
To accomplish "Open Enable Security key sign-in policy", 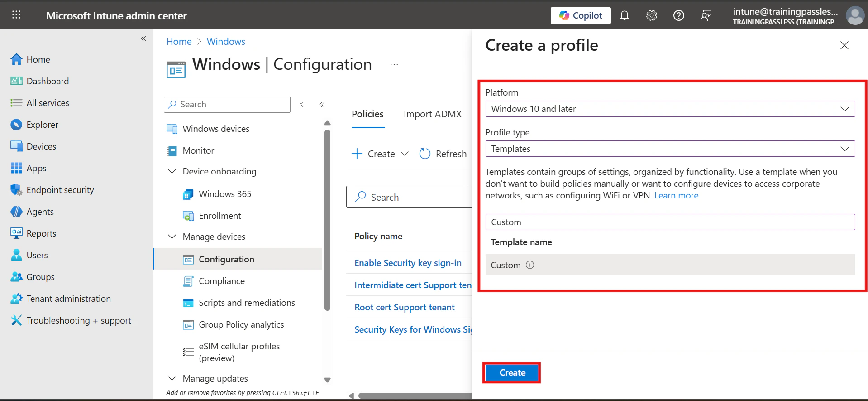I will [x=408, y=263].
